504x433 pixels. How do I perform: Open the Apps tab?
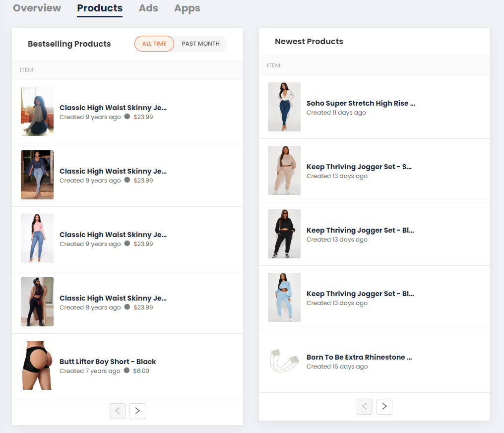(187, 8)
